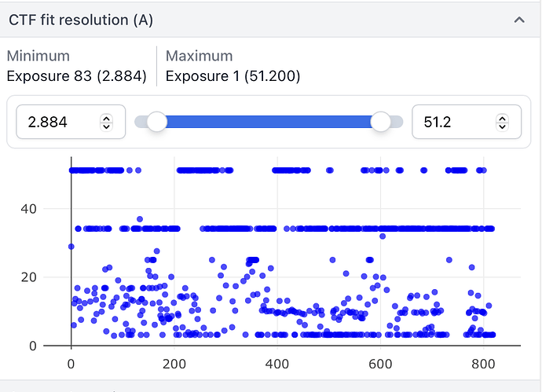Click the data point near 32 at exposure 600
The width and height of the screenshot is (542, 392).
[x=383, y=236]
